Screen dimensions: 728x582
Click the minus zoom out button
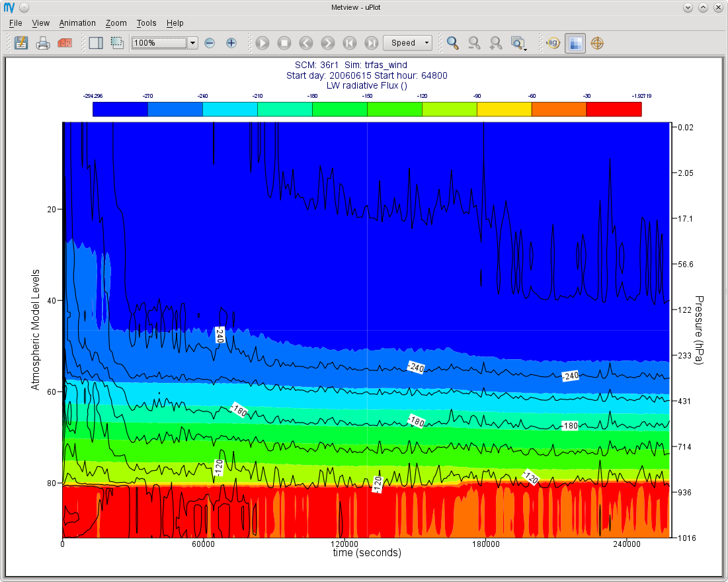point(210,43)
